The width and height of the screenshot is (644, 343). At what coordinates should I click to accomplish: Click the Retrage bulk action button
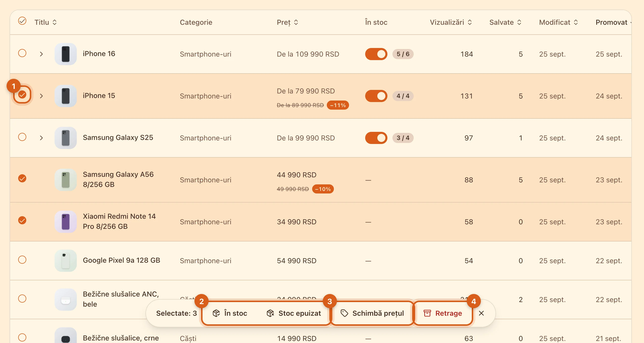[x=443, y=313]
